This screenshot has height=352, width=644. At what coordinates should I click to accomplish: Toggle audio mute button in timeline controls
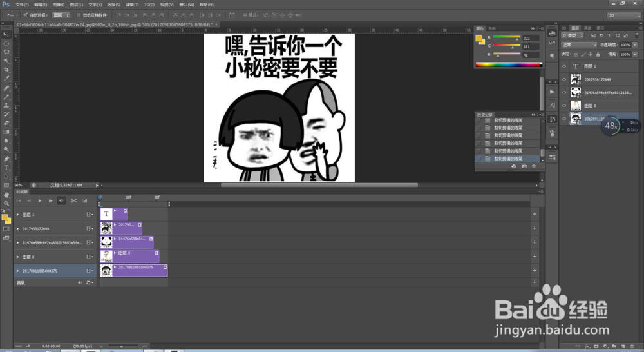click(x=61, y=200)
